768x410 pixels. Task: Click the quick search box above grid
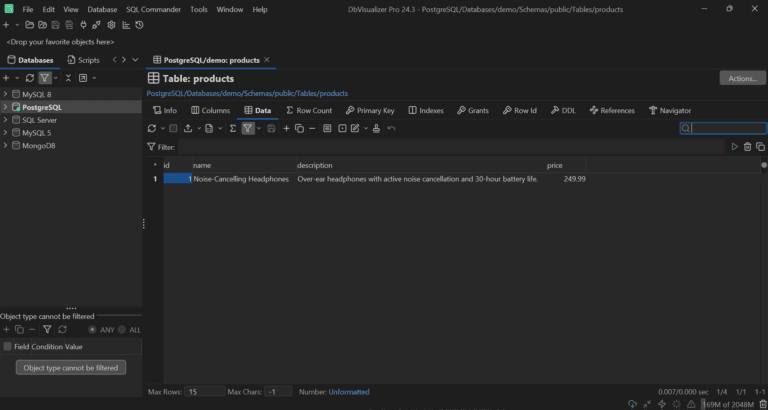click(723, 128)
